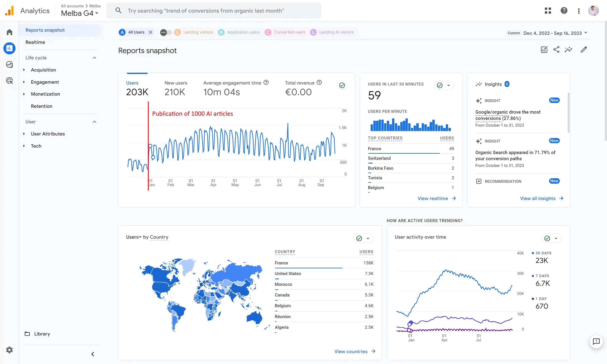Collapse the User section

[x=94, y=122]
